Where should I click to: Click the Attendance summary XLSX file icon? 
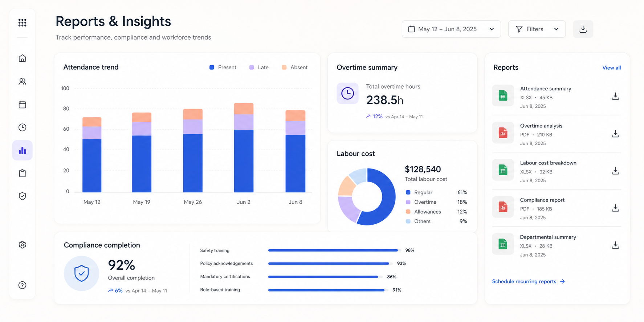[503, 96]
